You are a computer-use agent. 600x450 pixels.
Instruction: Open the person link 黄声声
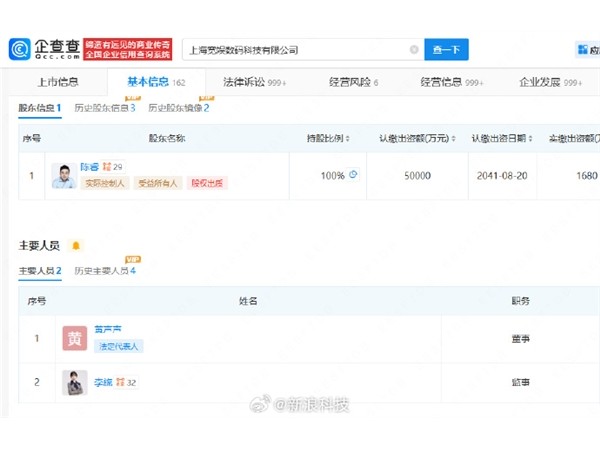(x=108, y=329)
